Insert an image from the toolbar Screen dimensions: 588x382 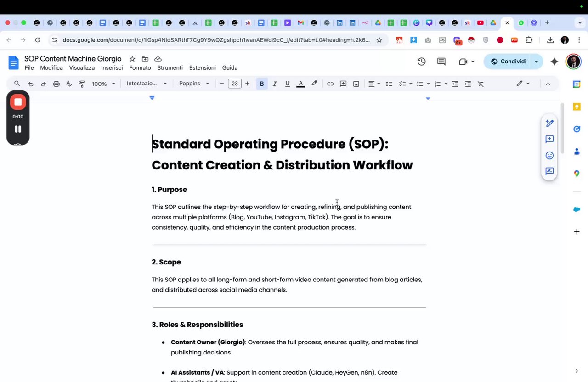click(356, 84)
